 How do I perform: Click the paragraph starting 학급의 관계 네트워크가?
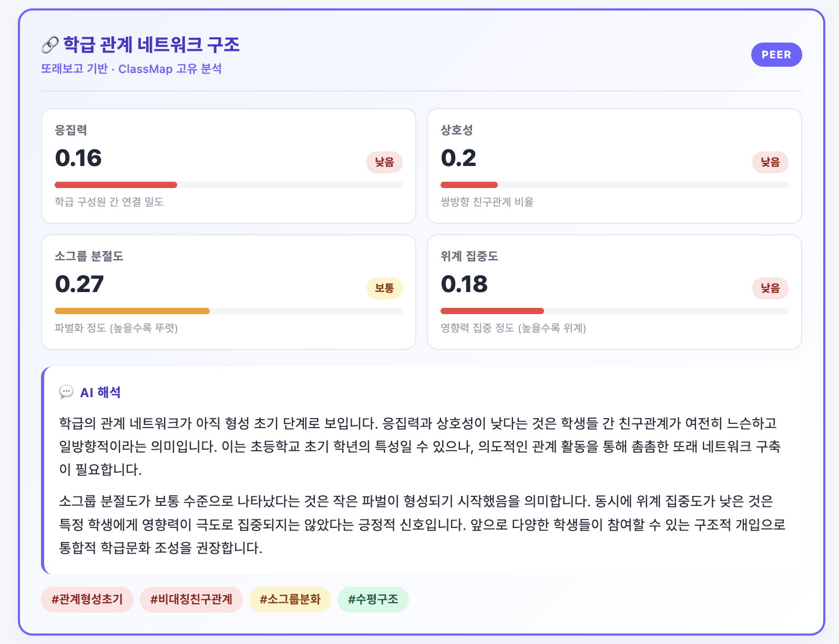pyautogui.click(x=419, y=446)
